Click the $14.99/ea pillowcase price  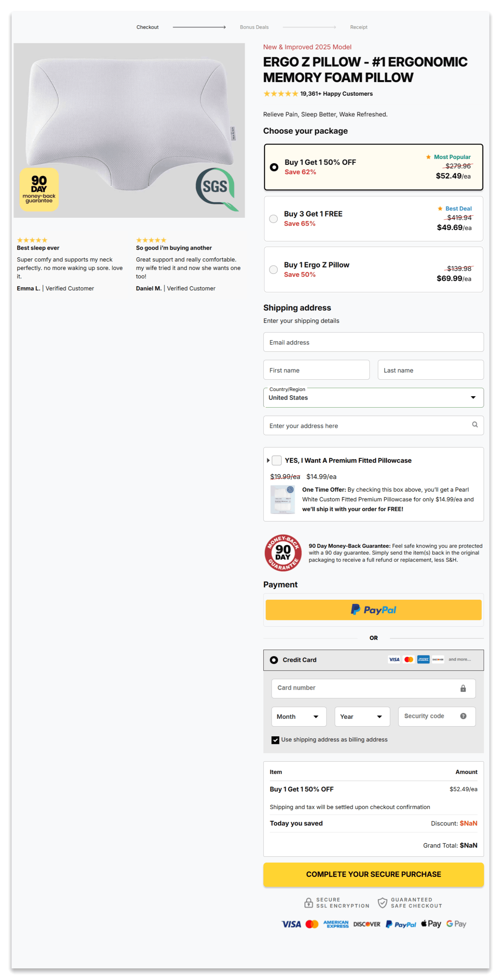pyautogui.click(x=321, y=477)
